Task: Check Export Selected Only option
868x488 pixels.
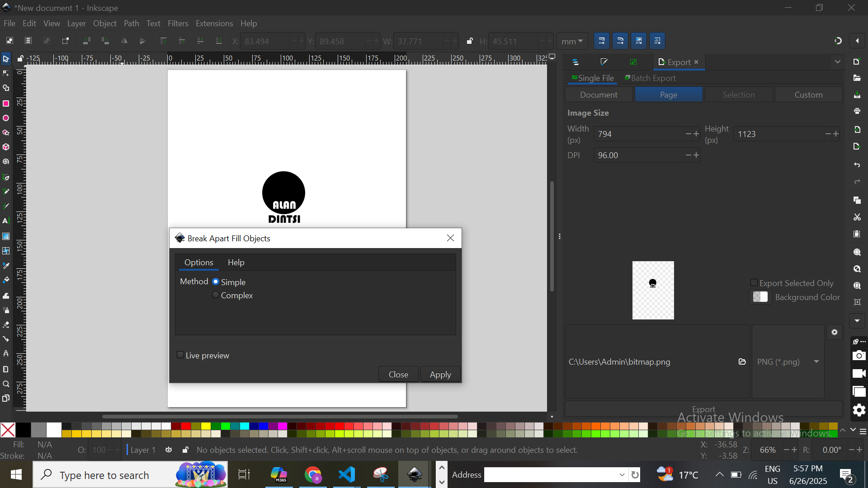Action: click(754, 283)
